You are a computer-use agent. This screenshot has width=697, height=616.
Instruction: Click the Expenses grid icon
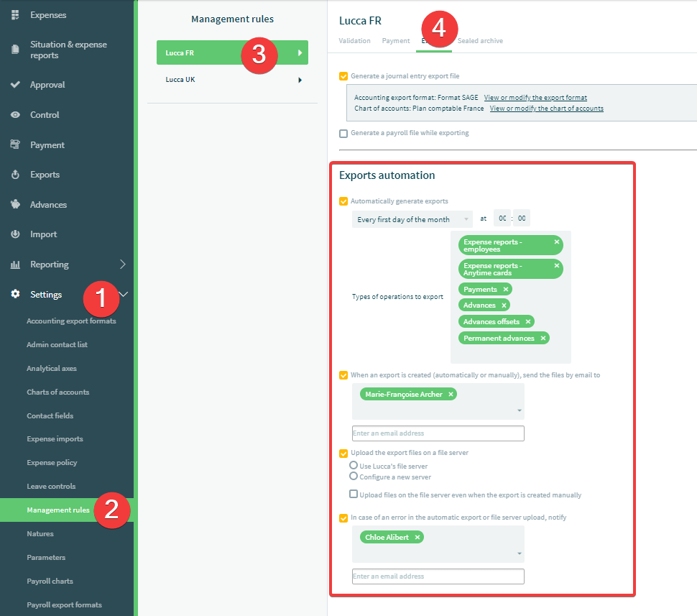click(15, 14)
